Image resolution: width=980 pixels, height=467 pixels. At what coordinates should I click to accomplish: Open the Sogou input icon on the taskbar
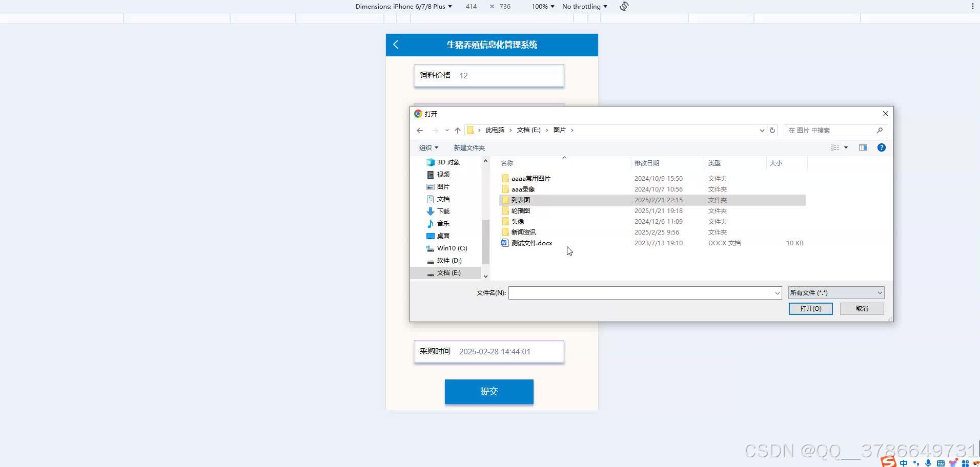coord(887,461)
